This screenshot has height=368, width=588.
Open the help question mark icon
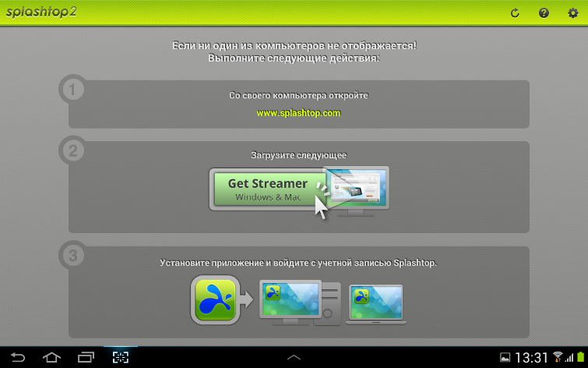coord(544,13)
